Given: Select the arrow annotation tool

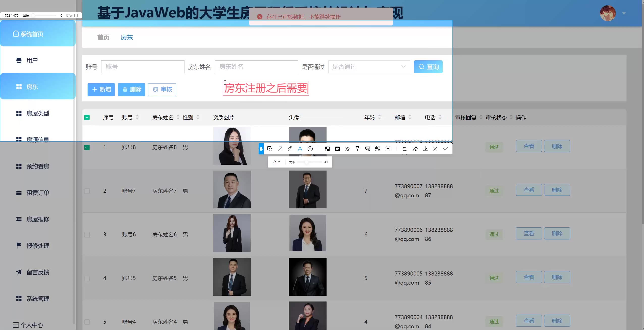Looking at the screenshot, I should [x=280, y=149].
